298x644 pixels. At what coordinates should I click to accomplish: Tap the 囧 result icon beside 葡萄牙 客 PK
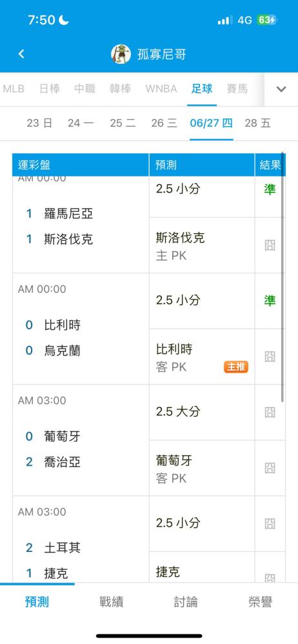pyautogui.click(x=270, y=468)
